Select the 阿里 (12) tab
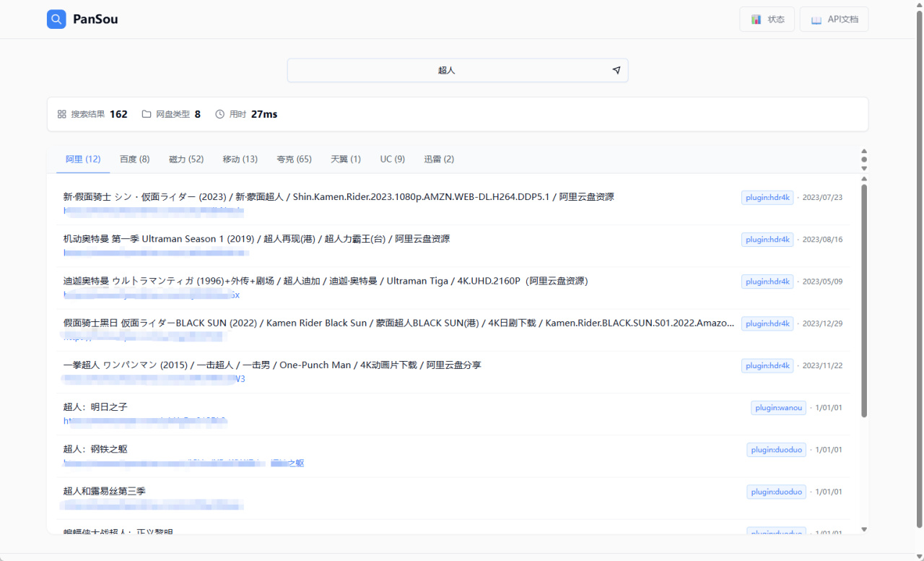This screenshot has width=924, height=561. [x=83, y=159]
